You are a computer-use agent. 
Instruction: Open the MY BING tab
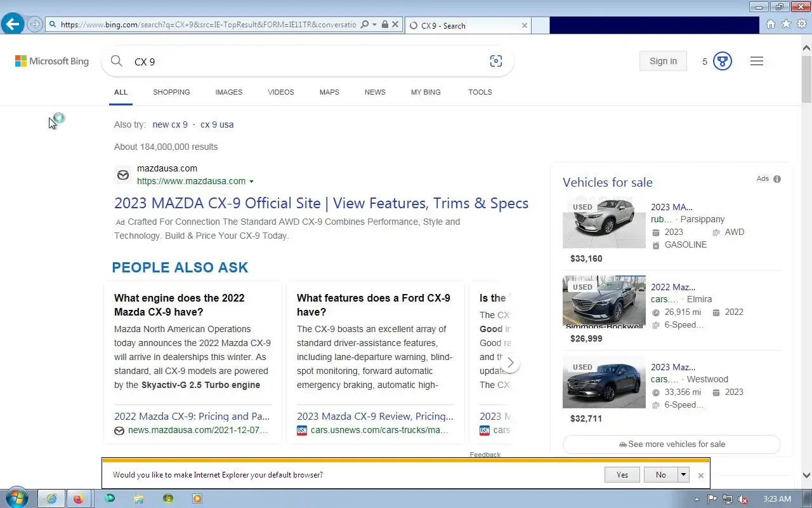(426, 92)
